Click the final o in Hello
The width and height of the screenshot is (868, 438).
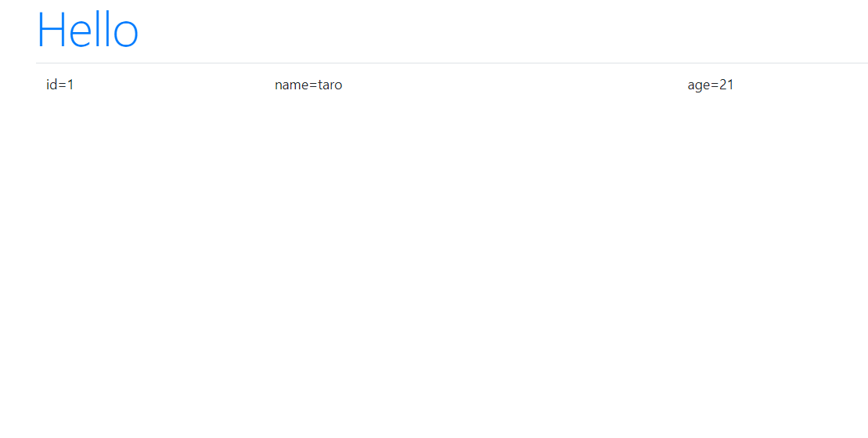pos(126,34)
